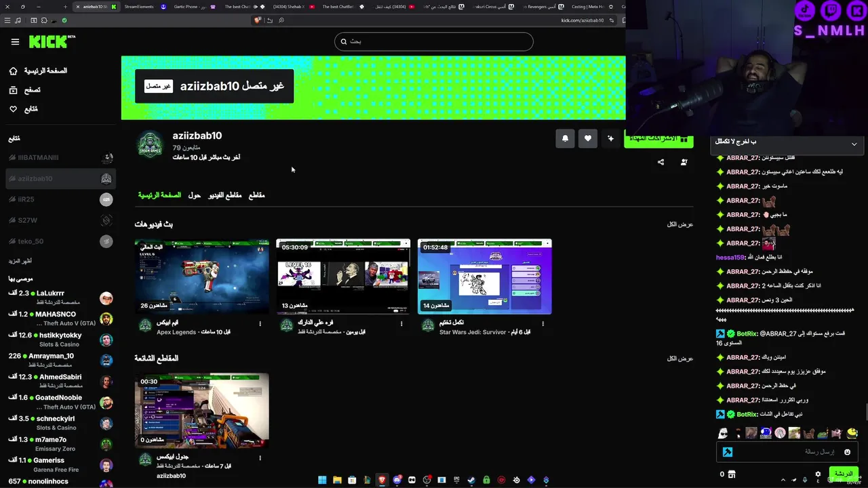This screenshot has height=488, width=868.
Task: Open the الصفحة الرئيسية home icon in sidebar
Action: click(13, 70)
